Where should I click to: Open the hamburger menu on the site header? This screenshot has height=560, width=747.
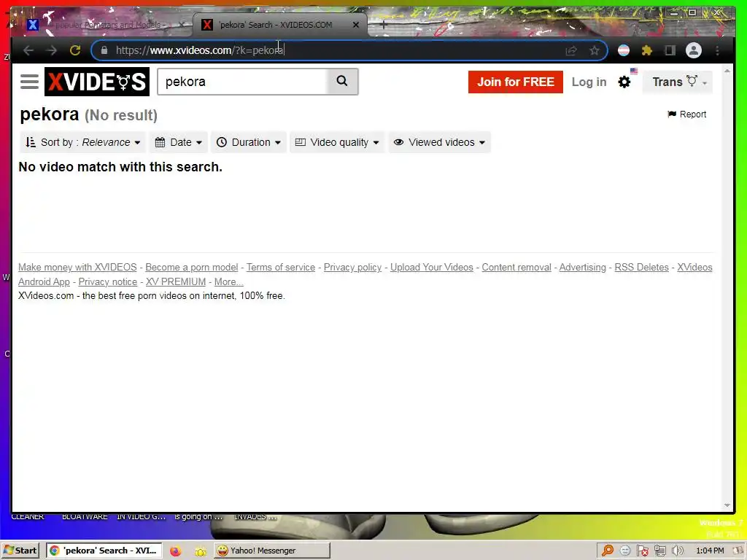(29, 82)
